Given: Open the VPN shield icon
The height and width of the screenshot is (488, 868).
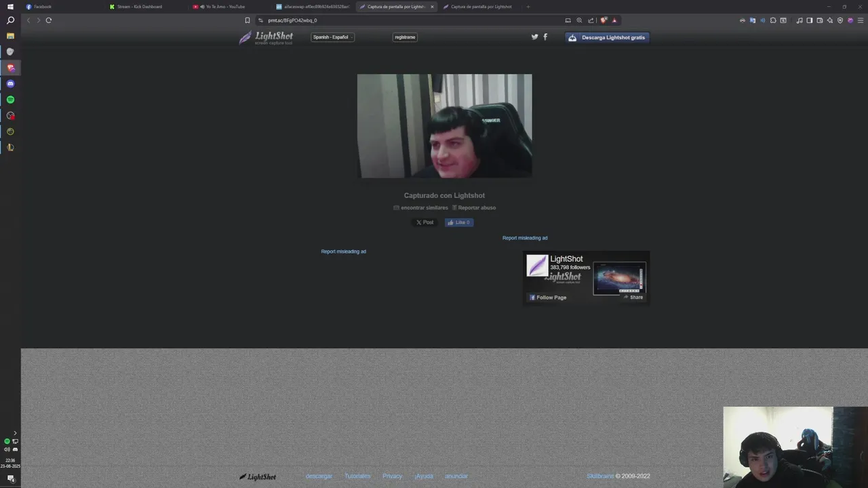Looking at the screenshot, I should [840, 20].
